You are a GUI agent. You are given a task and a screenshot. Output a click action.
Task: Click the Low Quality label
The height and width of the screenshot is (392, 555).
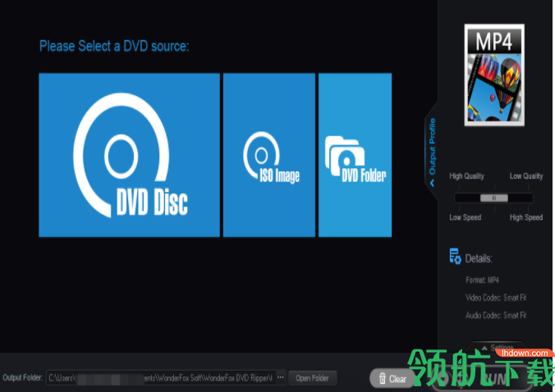coord(526,176)
